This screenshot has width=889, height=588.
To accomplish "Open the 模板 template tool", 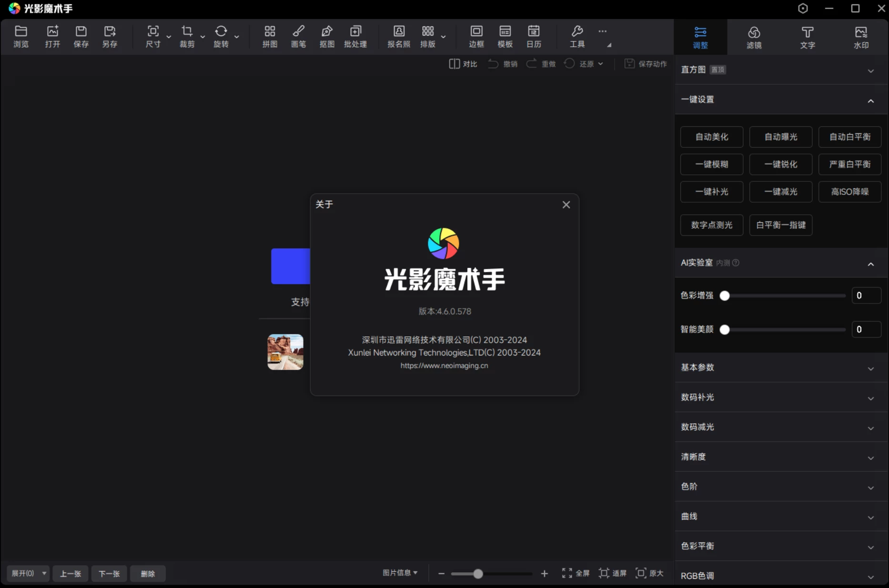I will (x=505, y=37).
